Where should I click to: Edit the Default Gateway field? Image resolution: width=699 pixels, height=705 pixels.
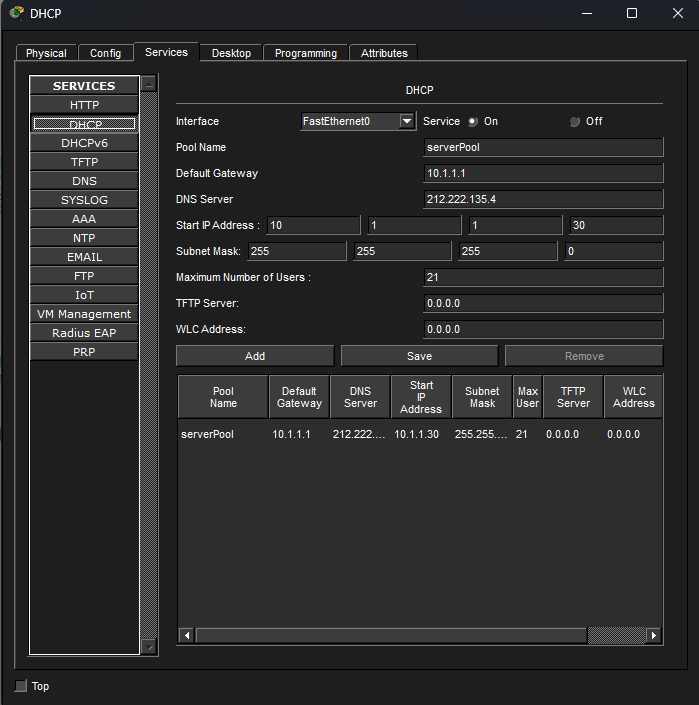(543, 173)
